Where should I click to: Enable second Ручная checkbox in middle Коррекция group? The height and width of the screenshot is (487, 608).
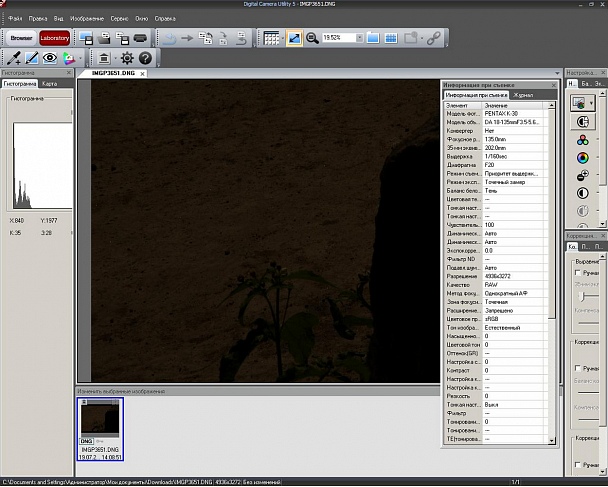tap(578, 368)
